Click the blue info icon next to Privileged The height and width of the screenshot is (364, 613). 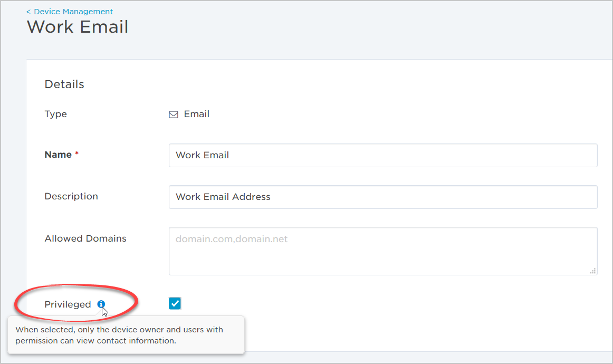[x=101, y=304]
